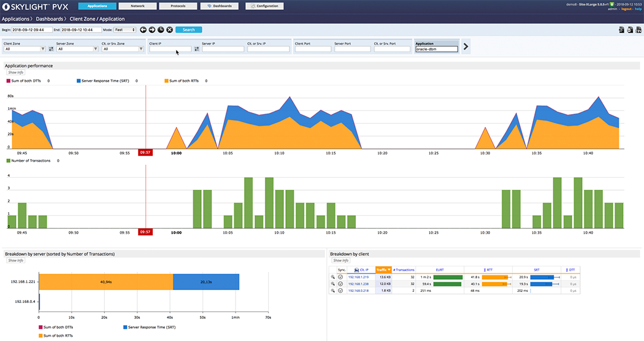
Task: Open client IP 192.168.1.219 link
Action: click(x=358, y=277)
